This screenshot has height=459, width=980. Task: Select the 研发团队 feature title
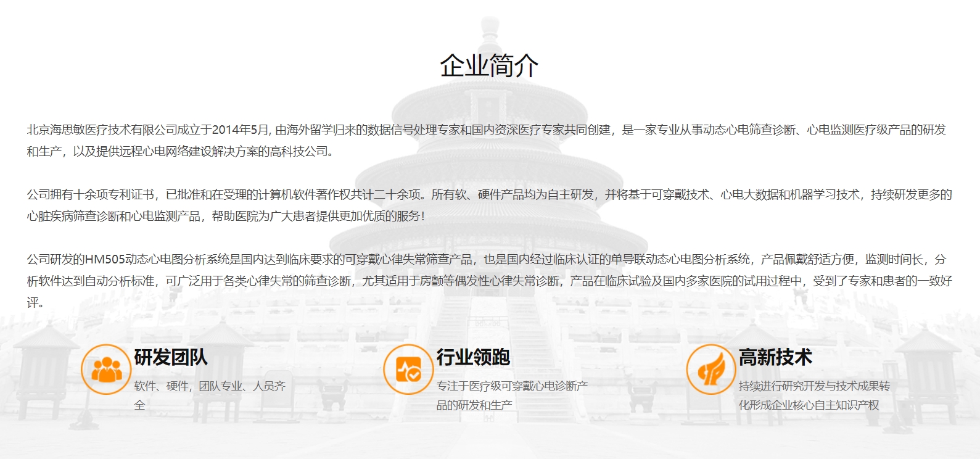tap(171, 357)
